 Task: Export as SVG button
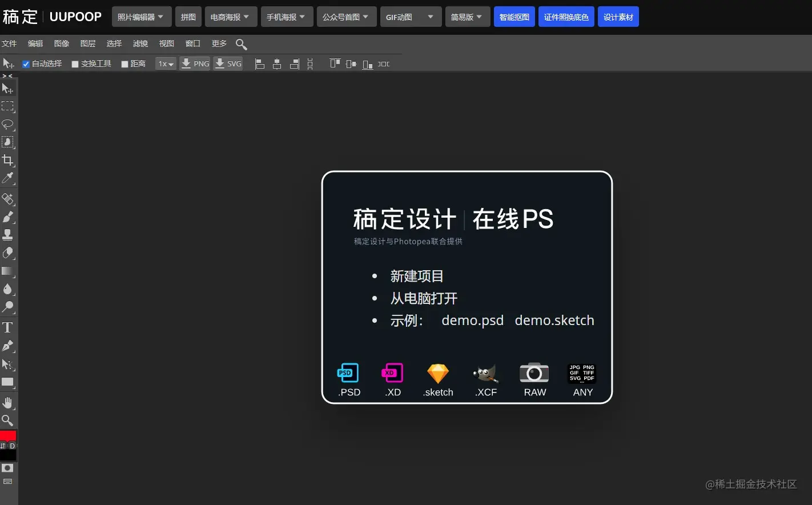point(228,64)
